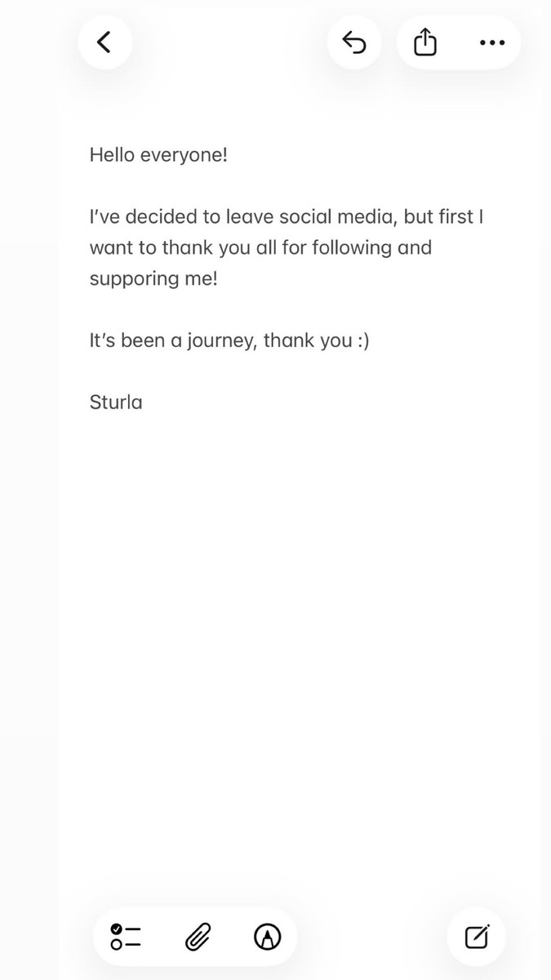Open the Markup pen tool

point(268,937)
